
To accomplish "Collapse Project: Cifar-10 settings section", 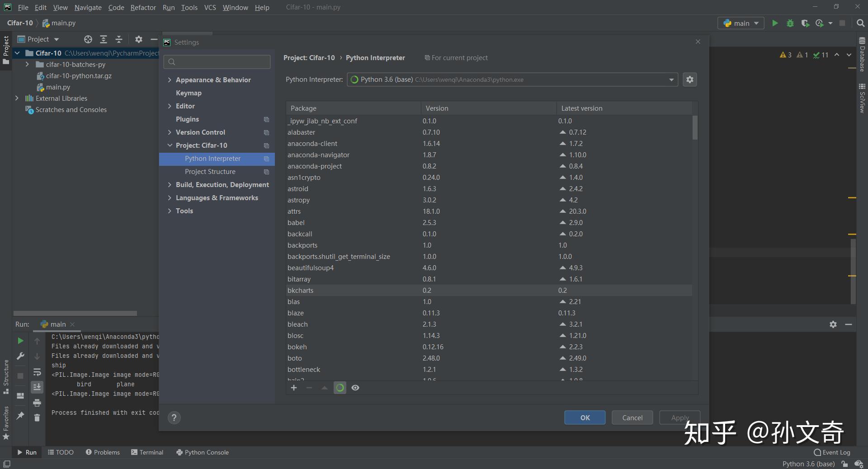I will pos(170,145).
